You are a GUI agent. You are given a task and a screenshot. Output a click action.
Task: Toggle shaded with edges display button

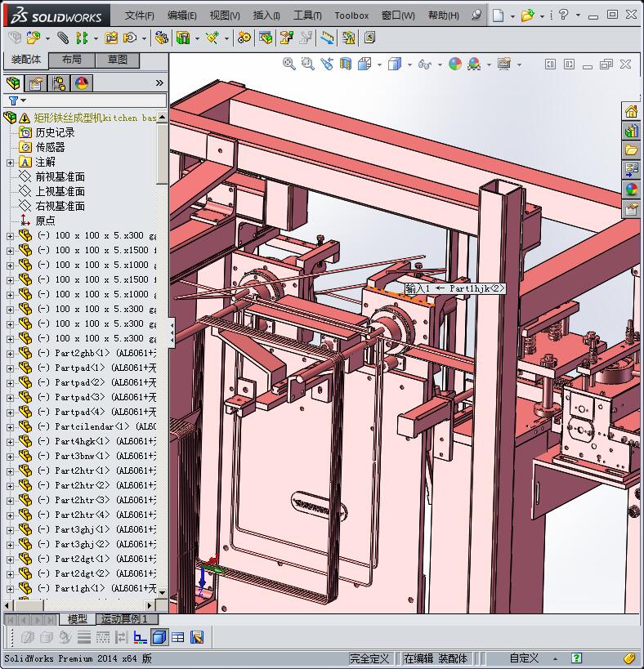click(159, 637)
